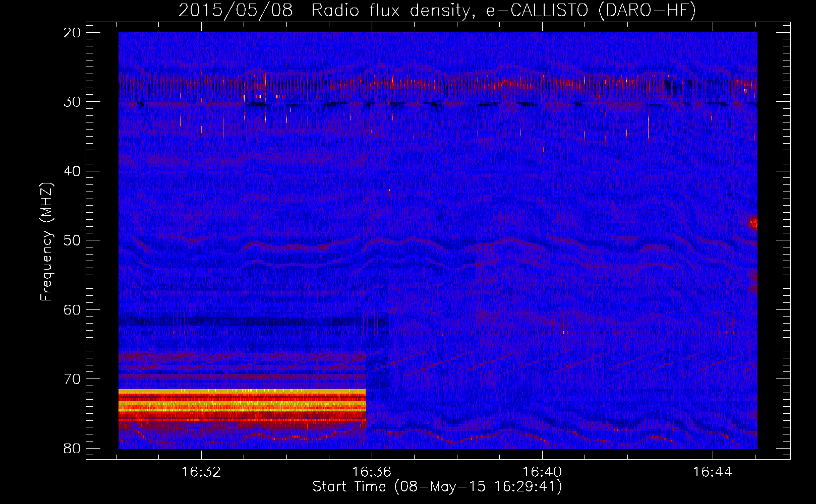Click the 80 frequency tick label

pos(73,448)
